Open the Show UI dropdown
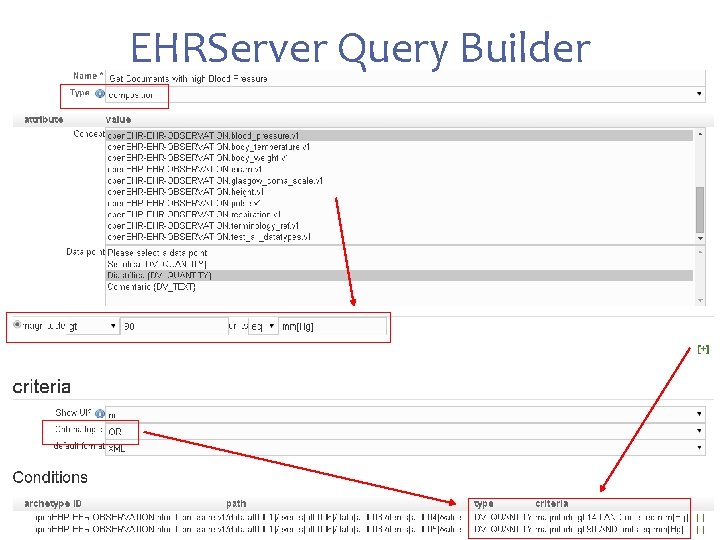This screenshot has height=540, width=720. (405, 414)
